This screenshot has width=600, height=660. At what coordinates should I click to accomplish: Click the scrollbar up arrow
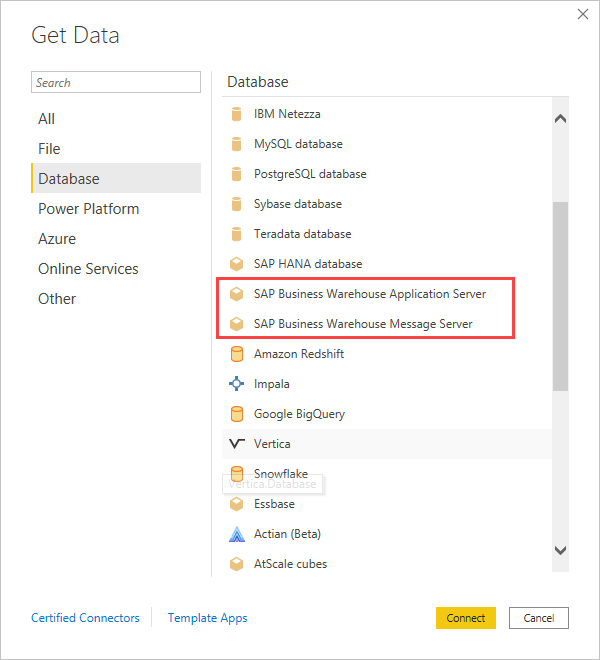(x=560, y=119)
